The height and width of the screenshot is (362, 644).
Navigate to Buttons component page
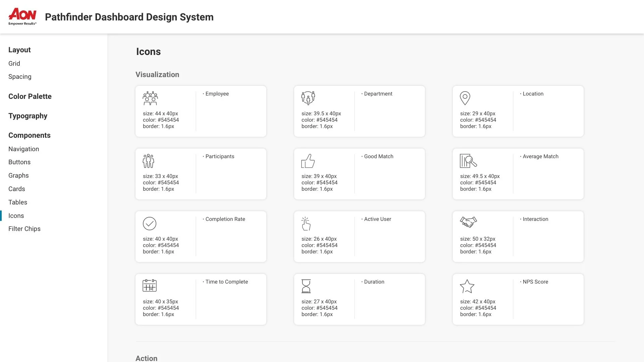tap(19, 162)
